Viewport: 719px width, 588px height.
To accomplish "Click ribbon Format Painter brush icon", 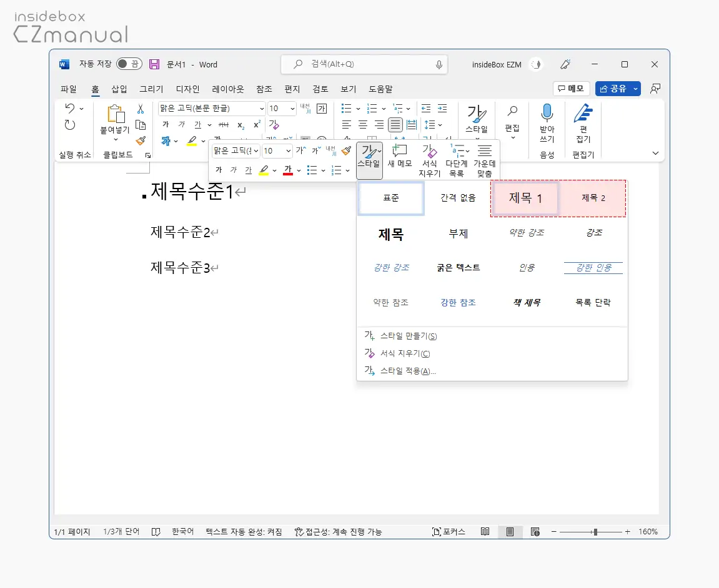I will [x=141, y=140].
